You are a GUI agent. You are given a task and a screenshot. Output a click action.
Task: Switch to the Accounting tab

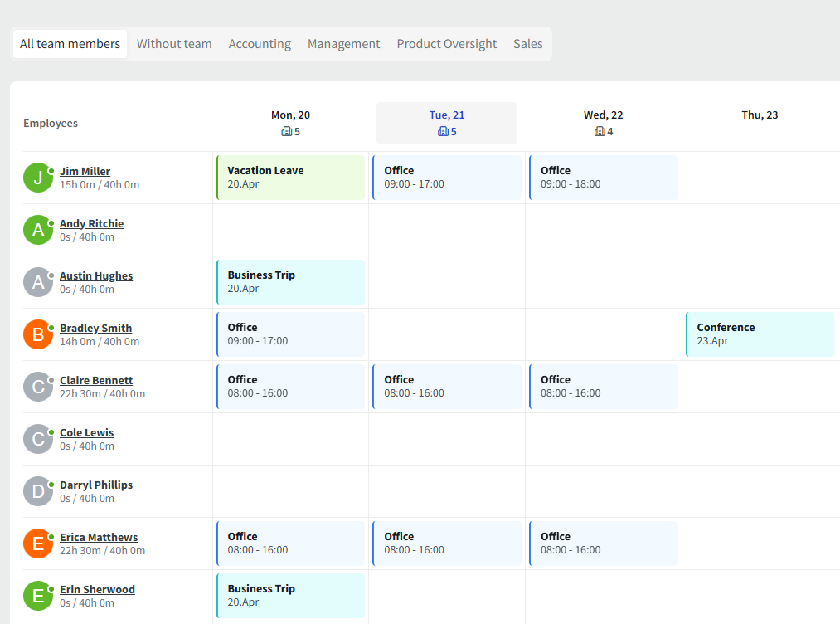tap(260, 44)
